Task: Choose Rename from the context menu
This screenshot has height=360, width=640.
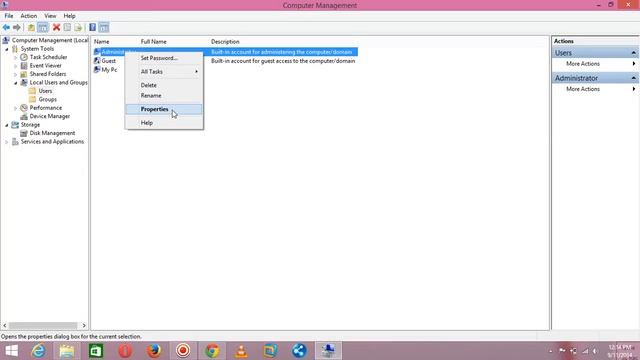Action: [x=164, y=95]
